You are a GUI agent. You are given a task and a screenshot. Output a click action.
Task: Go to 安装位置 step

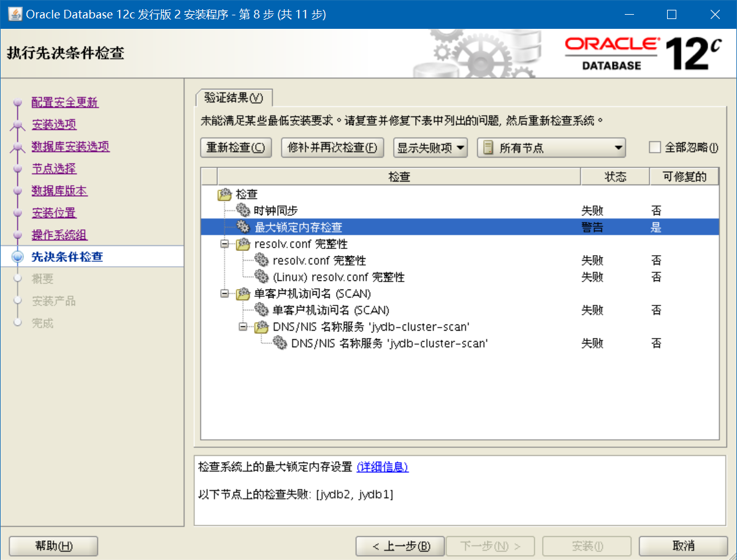[54, 213]
